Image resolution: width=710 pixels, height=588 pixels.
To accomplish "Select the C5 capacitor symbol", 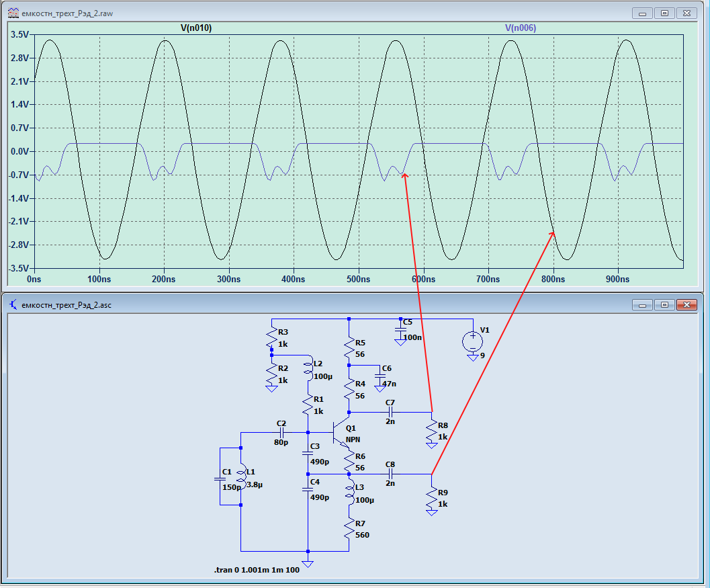I will [400, 330].
